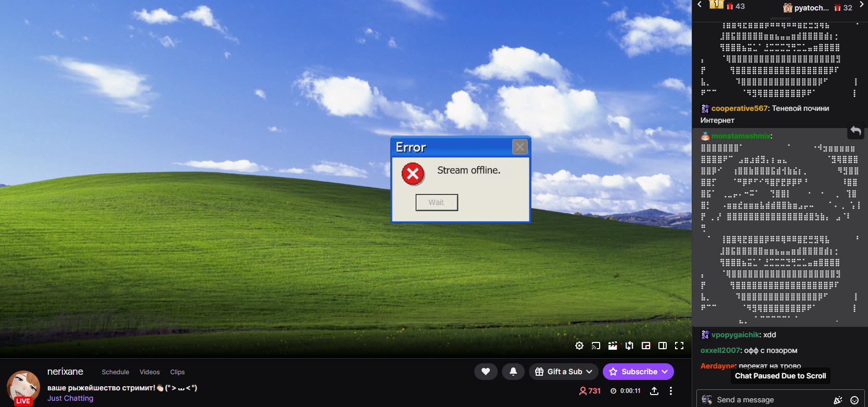Open picture-in-picture mini player

point(646,346)
